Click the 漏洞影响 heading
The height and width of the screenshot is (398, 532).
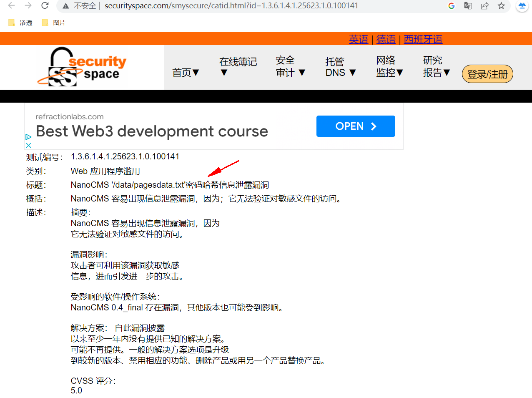click(89, 254)
